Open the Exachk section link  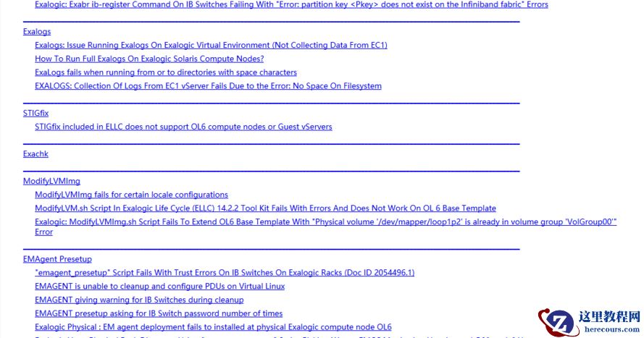pos(35,154)
